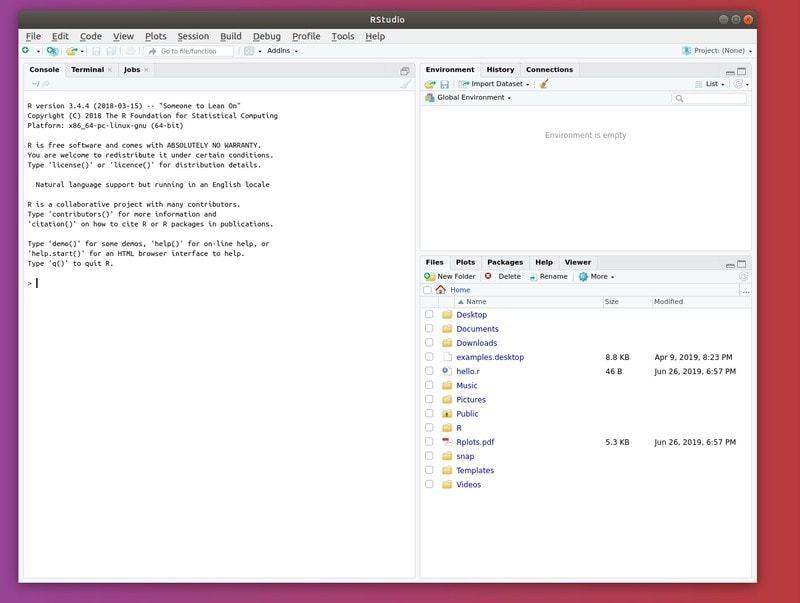This screenshot has height=603, width=800.
Task: Check the checkbox next to hello.r
Action: (430, 371)
